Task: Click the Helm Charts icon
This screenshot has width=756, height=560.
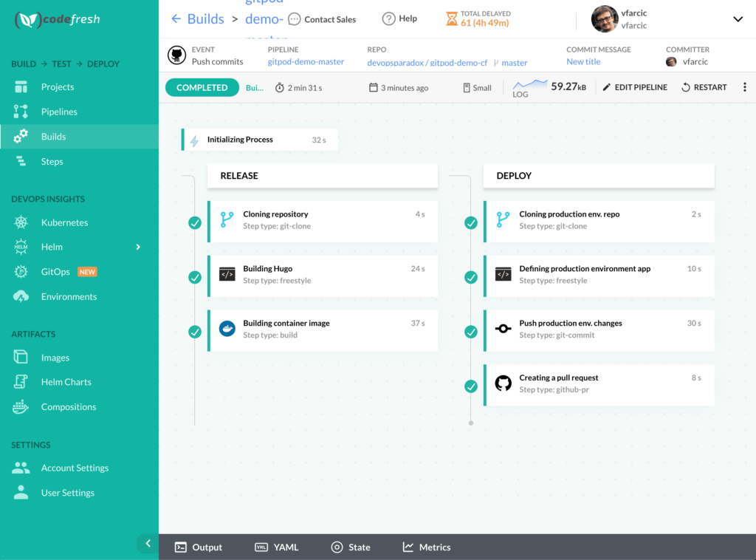Action: pyautogui.click(x=21, y=382)
